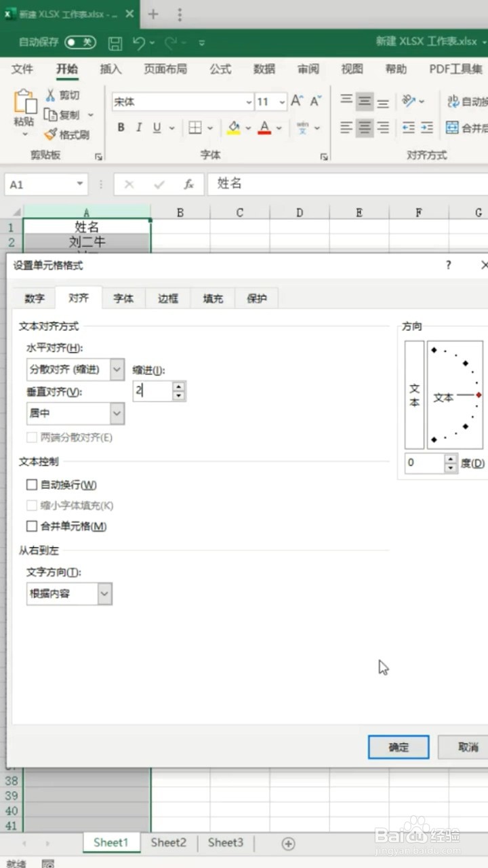Switch to the 视图 ribbon tab
This screenshot has height=868, width=488.
click(352, 69)
